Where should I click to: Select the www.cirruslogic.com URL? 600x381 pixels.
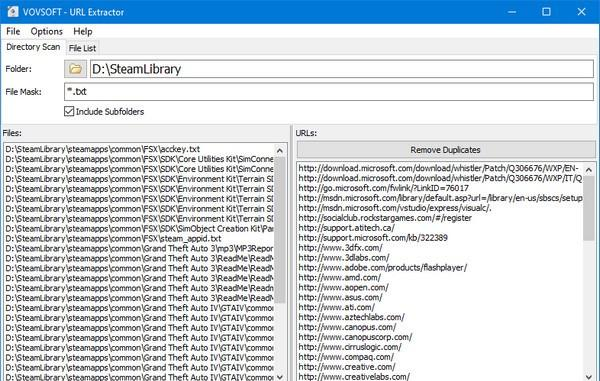point(350,347)
